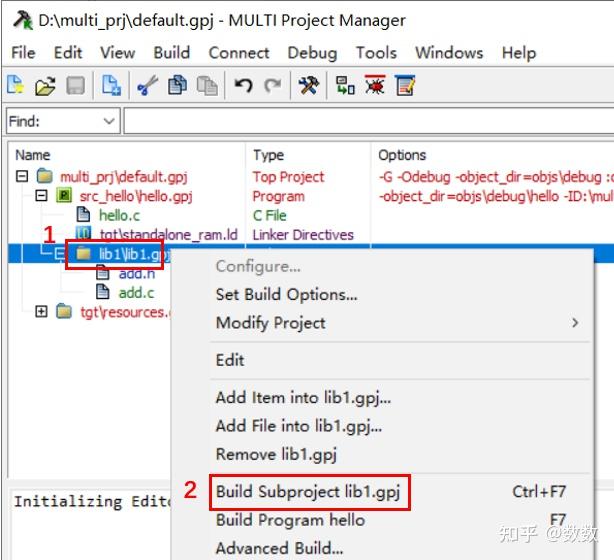The image size is (614, 560).
Task: Click the Add File toolbar icon
Action: [x=111, y=85]
